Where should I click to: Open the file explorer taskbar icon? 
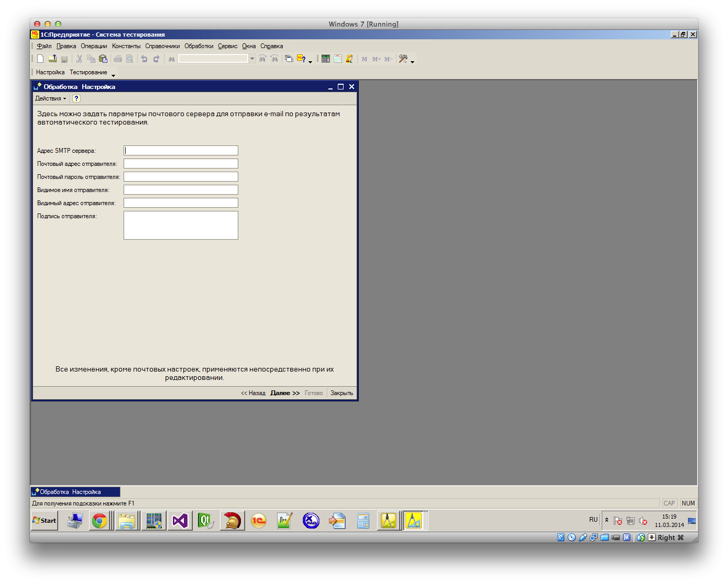(x=126, y=521)
